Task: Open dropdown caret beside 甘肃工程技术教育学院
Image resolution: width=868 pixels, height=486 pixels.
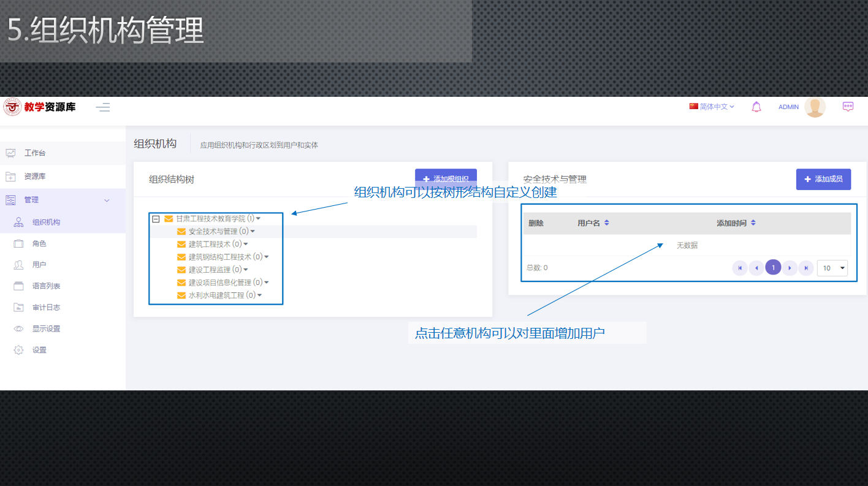Action: 259,218
